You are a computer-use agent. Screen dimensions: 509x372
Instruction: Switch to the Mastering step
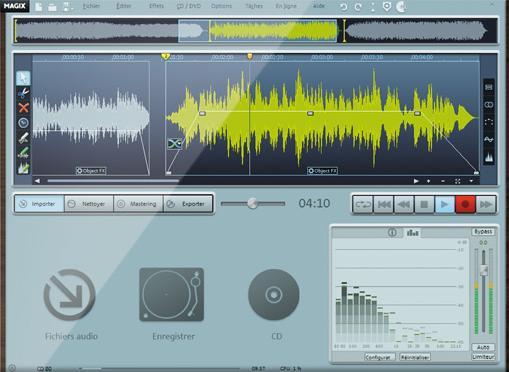[138, 204]
